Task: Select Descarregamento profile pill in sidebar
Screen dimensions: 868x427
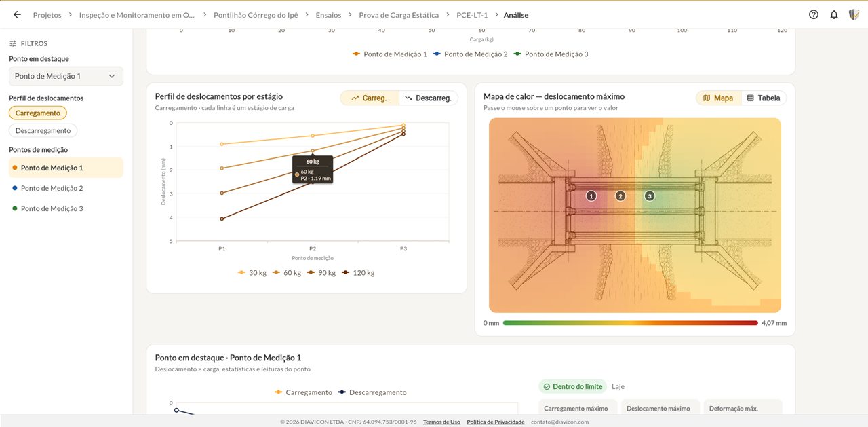Action: (43, 130)
